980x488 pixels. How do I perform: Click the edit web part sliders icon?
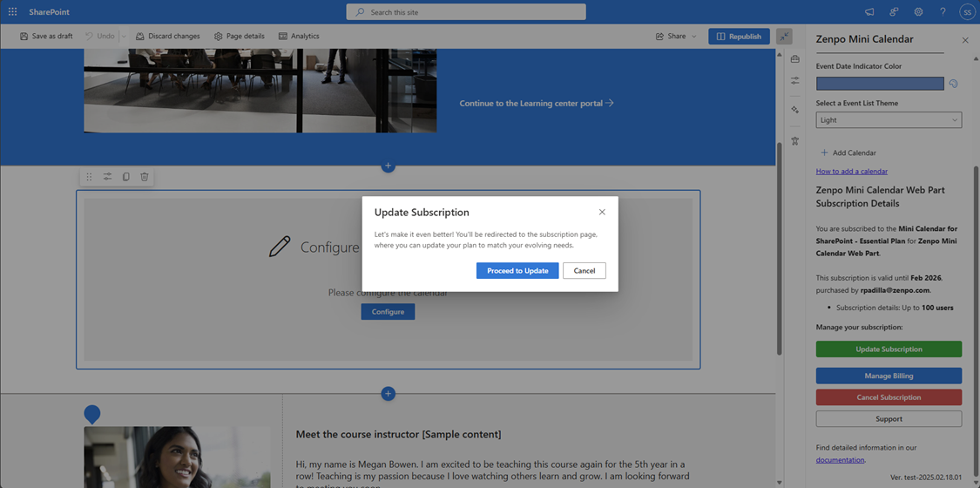[107, 177]
